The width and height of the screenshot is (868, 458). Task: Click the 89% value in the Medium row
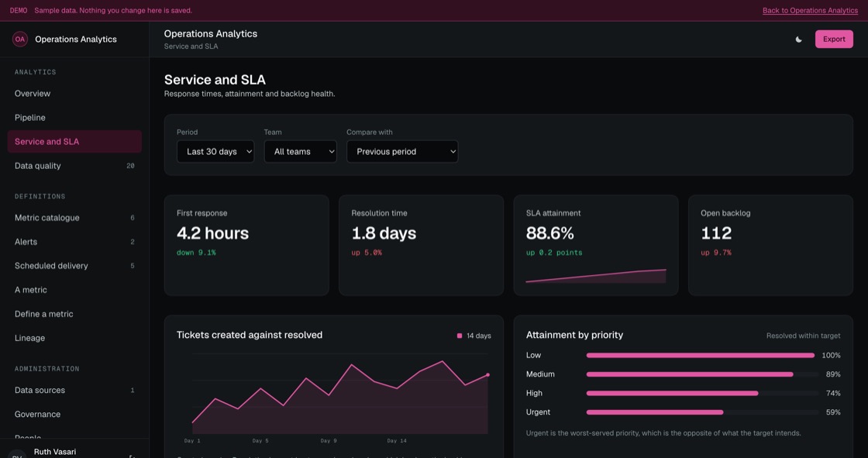tap(833, 374)
